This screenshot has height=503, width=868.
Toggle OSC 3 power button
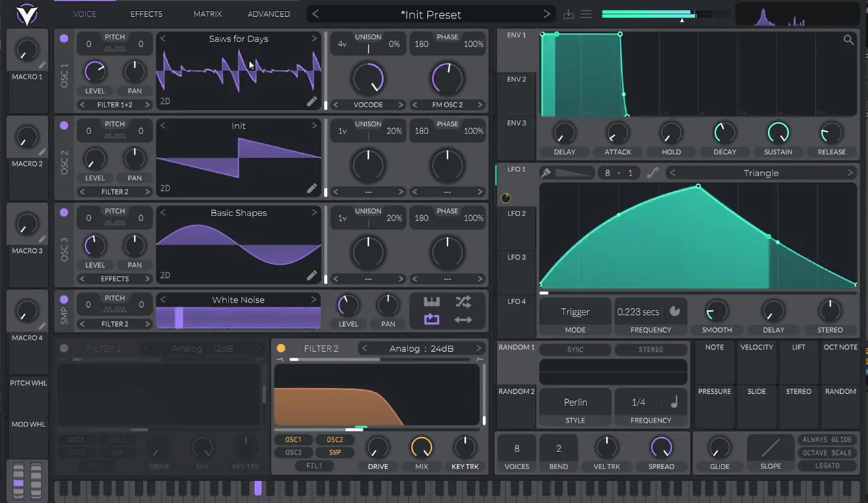(x=64, y=212)
